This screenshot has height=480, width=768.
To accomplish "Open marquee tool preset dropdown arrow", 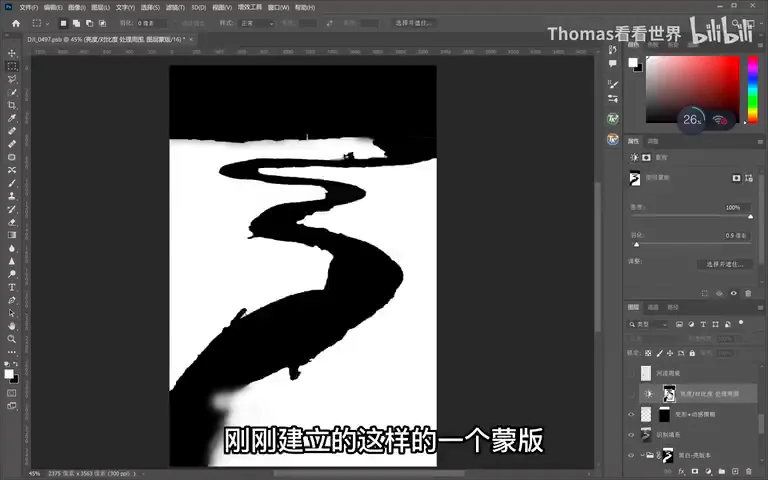I will point(48,24).
